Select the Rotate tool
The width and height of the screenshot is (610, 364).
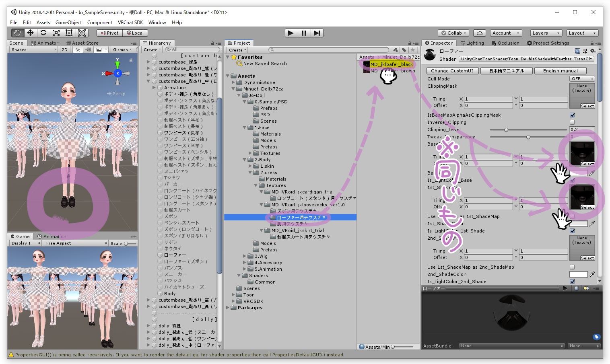[x=43, y=33]
